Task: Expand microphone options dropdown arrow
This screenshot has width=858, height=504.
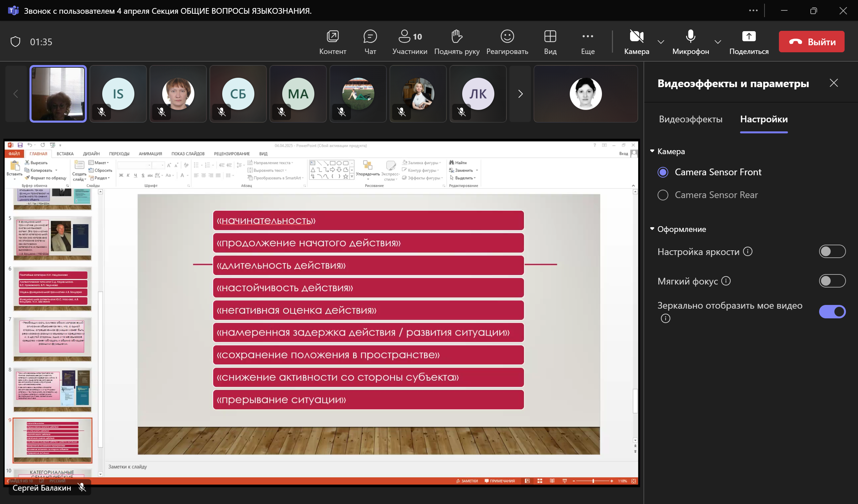Action: tap(718, 42)
